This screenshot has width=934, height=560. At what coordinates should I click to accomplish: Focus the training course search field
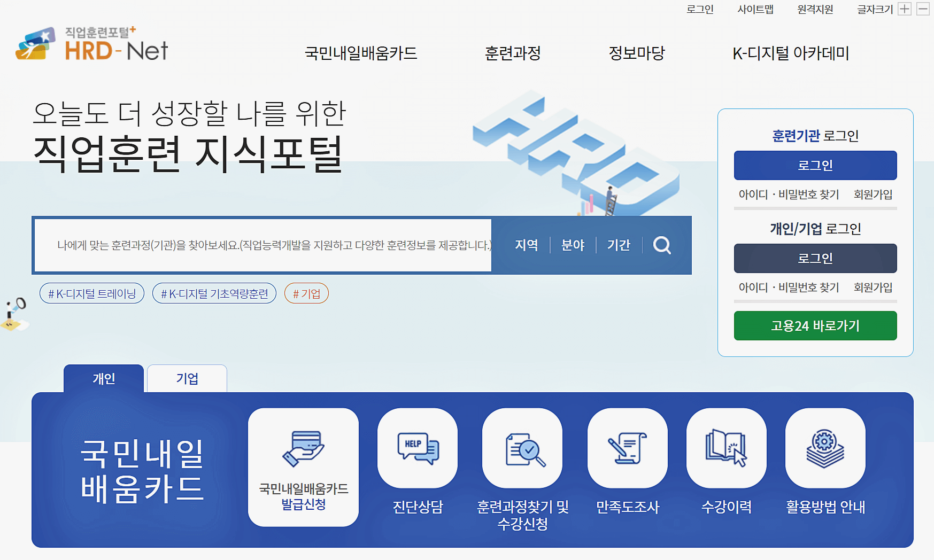coord(263,245)
